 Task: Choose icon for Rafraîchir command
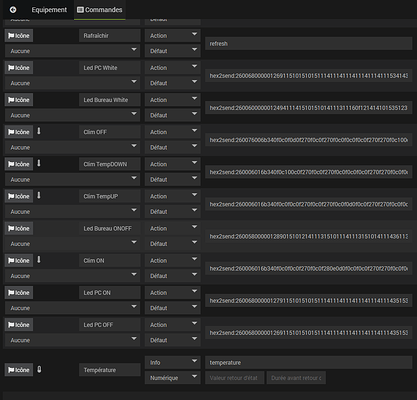(19, 36)
